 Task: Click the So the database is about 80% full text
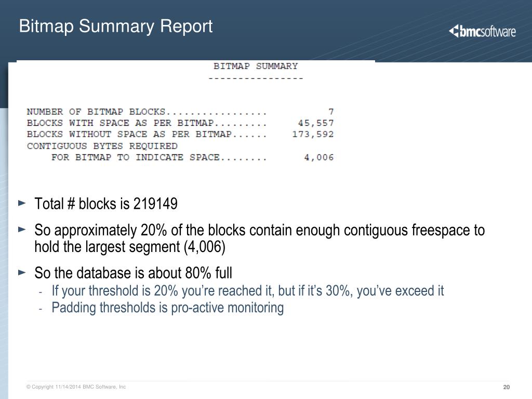click(134, 273)
